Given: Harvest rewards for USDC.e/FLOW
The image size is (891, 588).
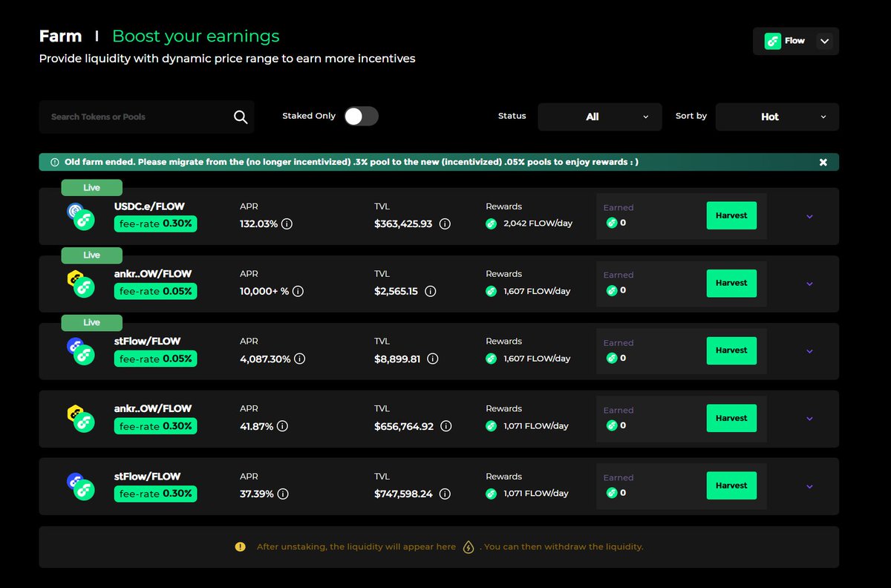Looking at the screenshot, I should 731,215.
